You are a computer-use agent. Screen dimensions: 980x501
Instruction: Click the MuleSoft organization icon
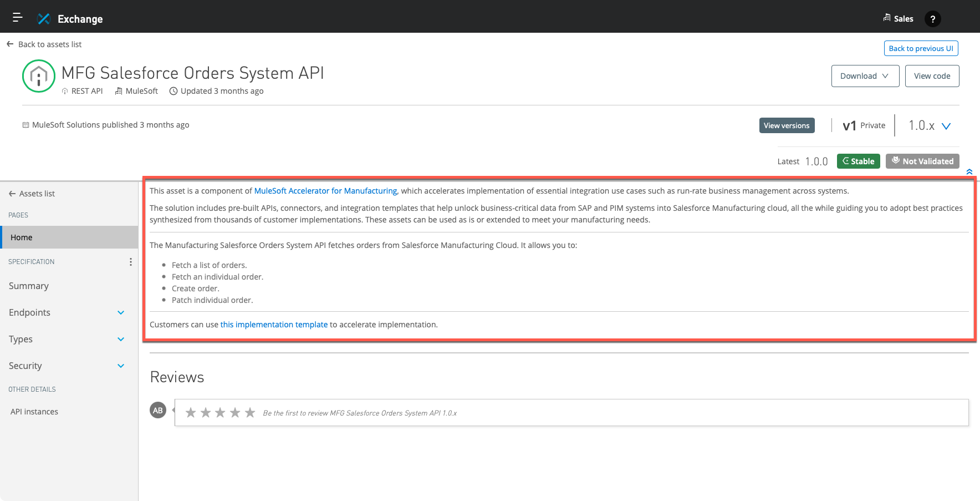pyautogui.click(x=119, y=91)
